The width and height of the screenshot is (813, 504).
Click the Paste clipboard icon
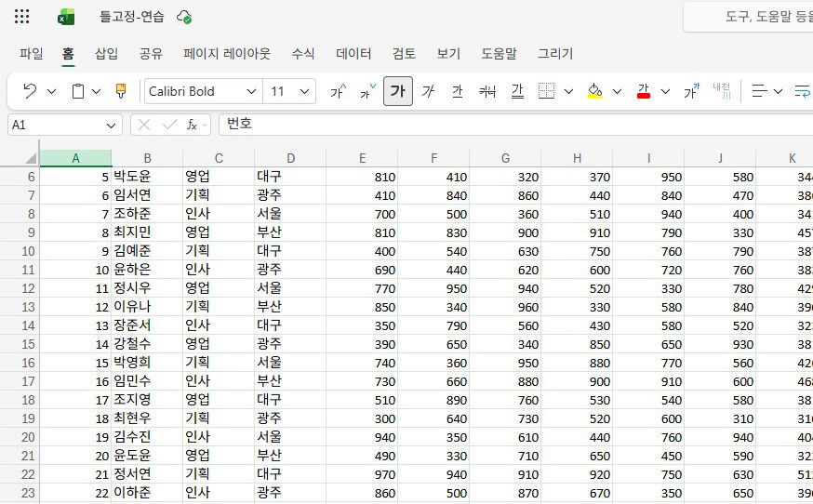(x=78, y=91)
